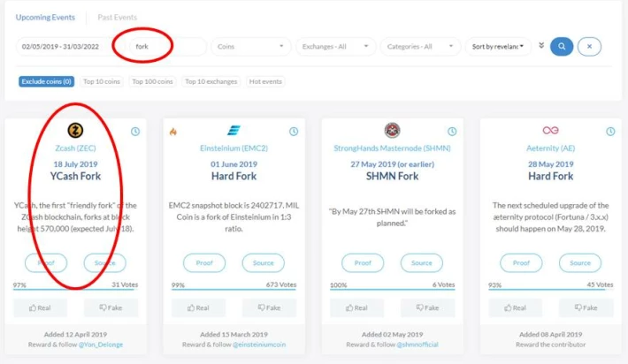Switch to the Upcoming Events tab

coord(45,17)
